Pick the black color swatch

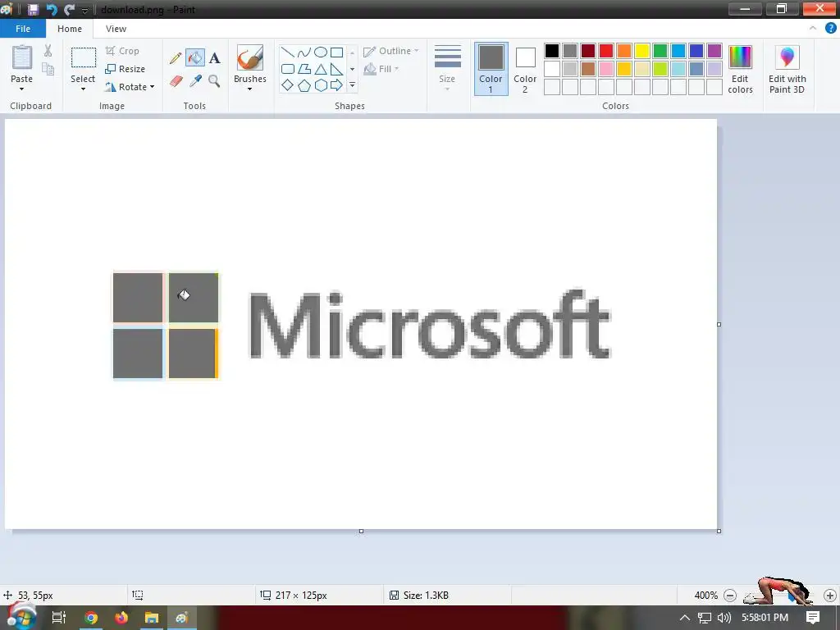tap(552, 51)
